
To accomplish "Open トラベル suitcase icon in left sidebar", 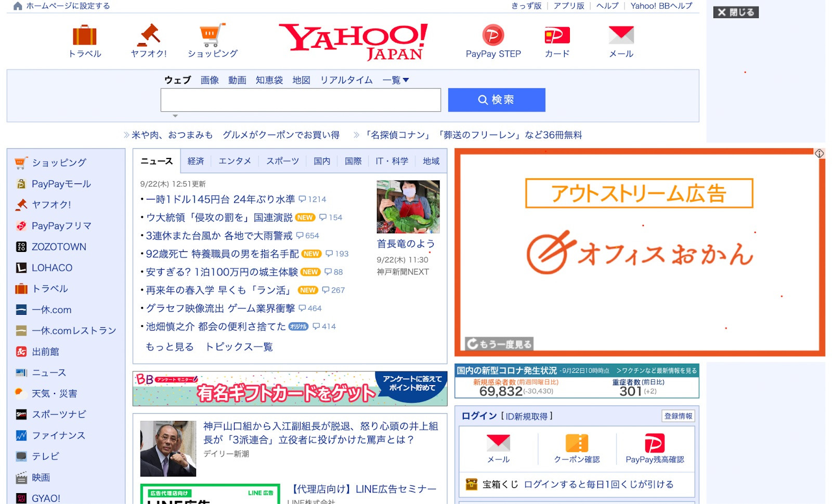I will coord(21,289).
